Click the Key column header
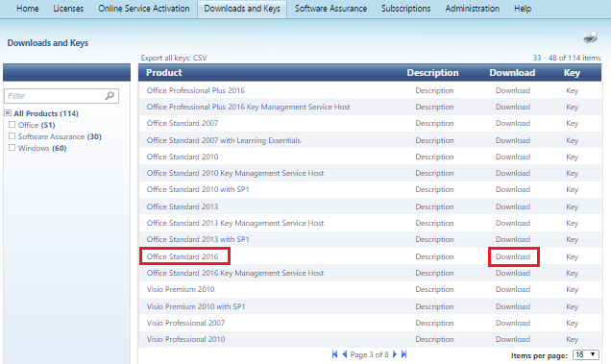 click(x=572, y=72)
